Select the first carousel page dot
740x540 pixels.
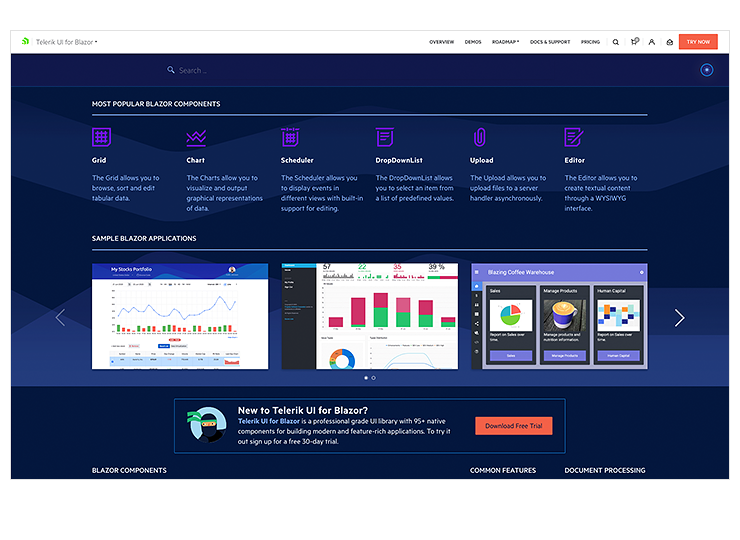[366, 378]
